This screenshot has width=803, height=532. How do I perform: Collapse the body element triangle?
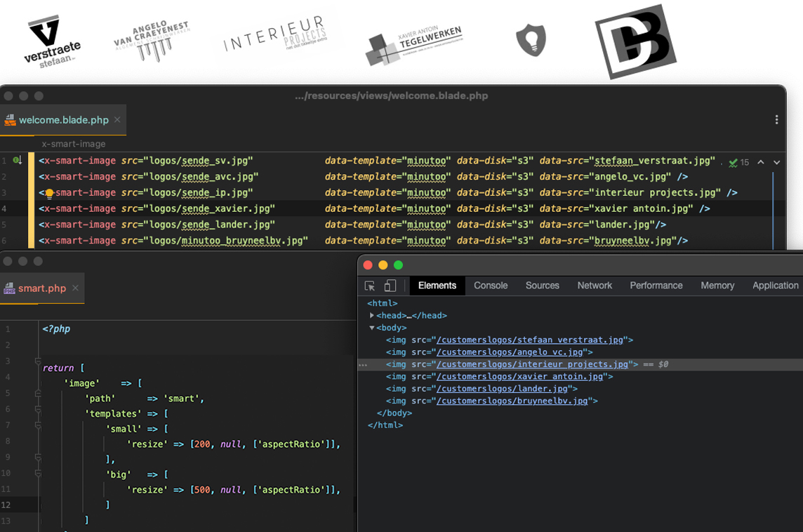pos(372,328)
